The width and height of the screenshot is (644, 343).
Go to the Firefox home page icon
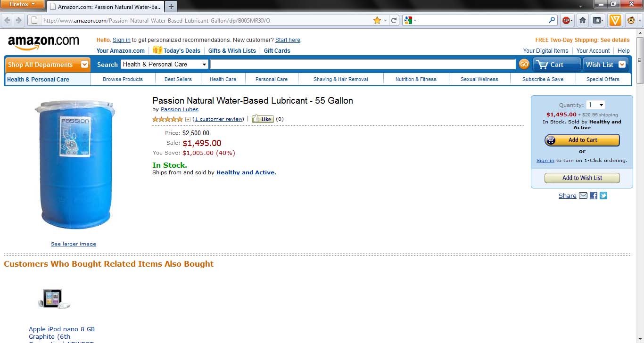[583, 20]
